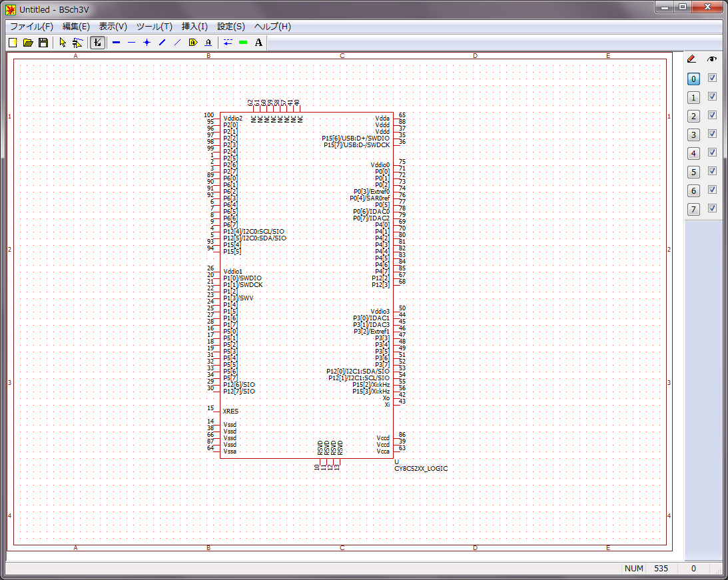The height and width of the screenshot is (580, 728).
Task: Toggle visibility checkbox for layer 0
Action: [x=712, y=78]
